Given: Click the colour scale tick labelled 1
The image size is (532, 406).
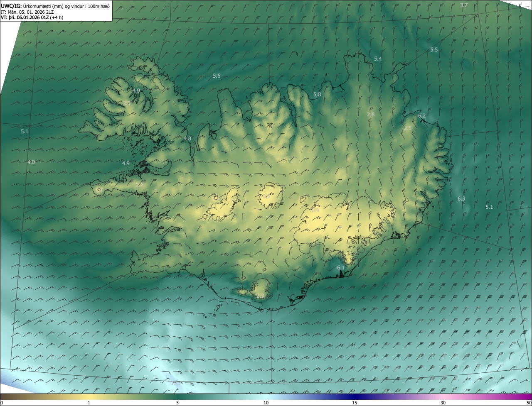Looking at the screenshot, I should [89, 403].
